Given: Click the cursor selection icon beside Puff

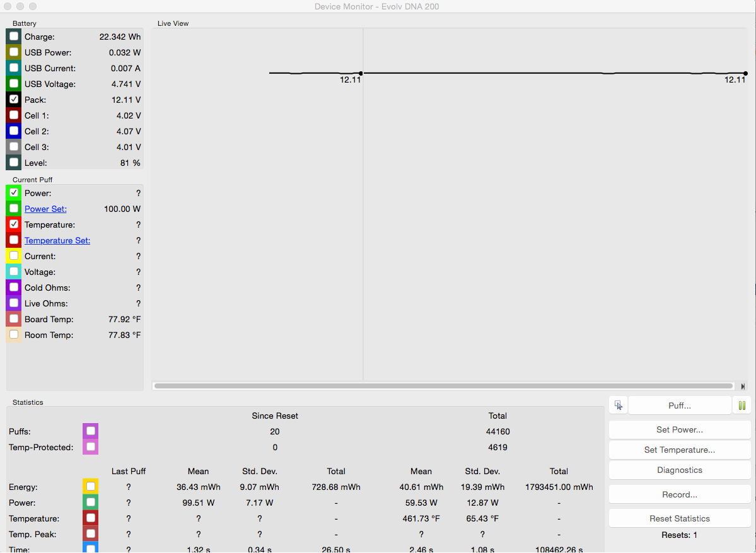Looking at the screenshot, I should coord(619,405).
